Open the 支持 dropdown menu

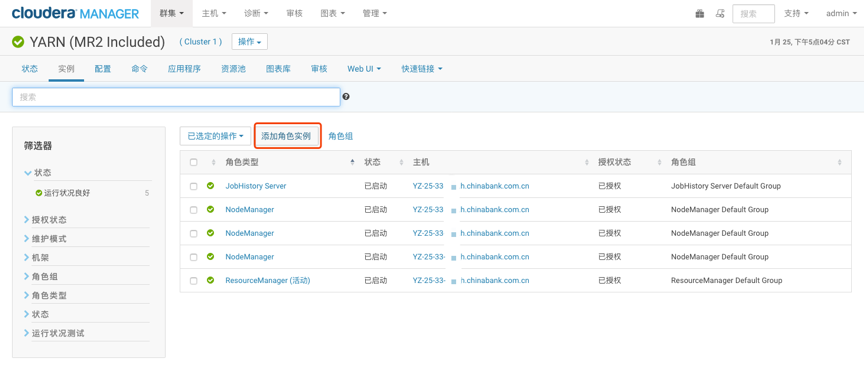pos(796,14)
